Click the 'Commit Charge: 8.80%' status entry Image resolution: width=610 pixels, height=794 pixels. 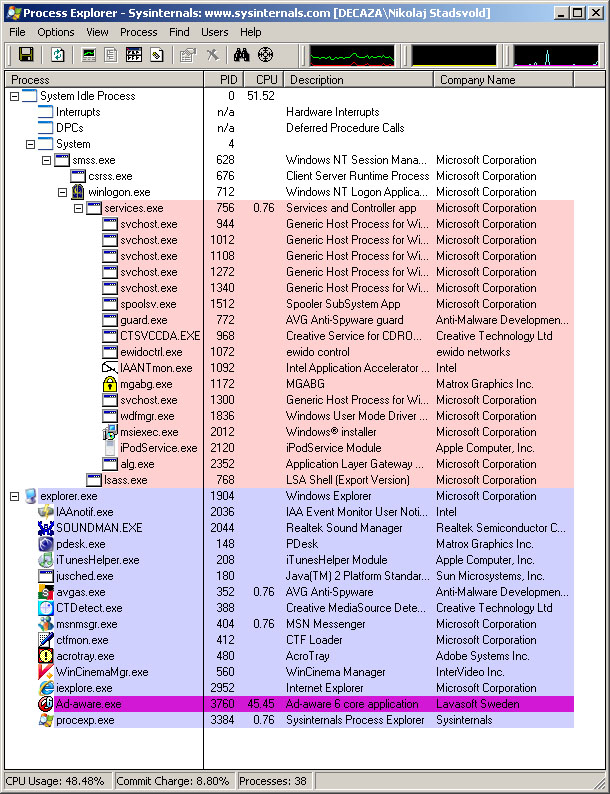pos(173,781)
